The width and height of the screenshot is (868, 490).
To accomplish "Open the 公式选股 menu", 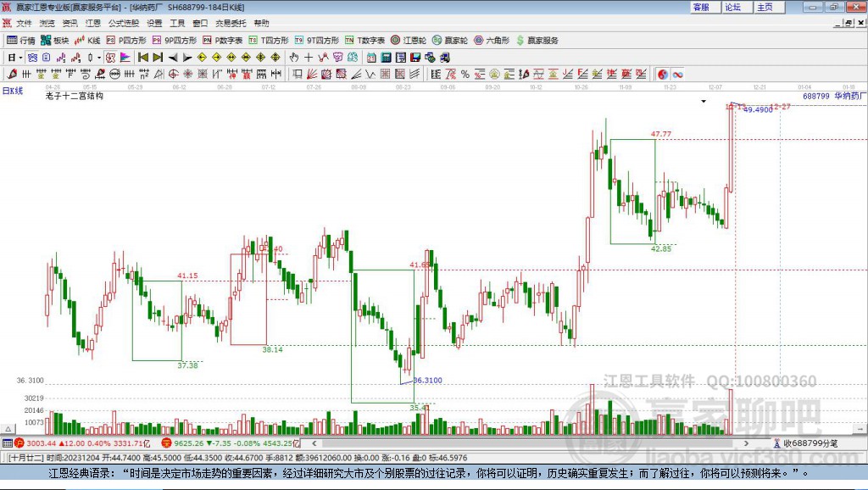I will pos(124,23).
